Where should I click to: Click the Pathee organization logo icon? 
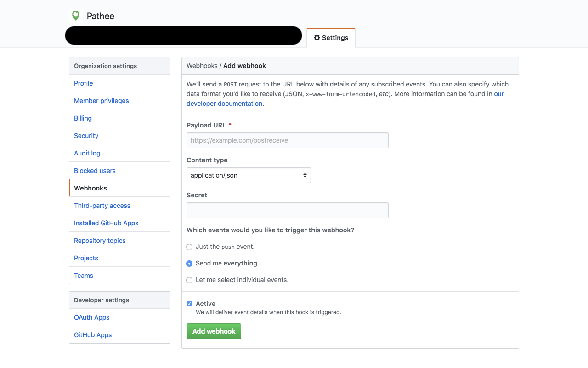coord(75,15)
